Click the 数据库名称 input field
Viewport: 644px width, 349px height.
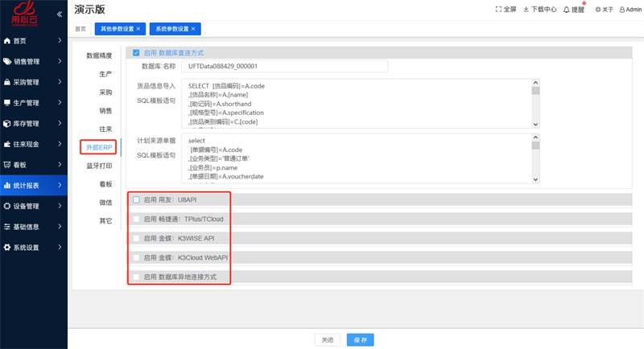pyautogui.click(x=285, y=66)
